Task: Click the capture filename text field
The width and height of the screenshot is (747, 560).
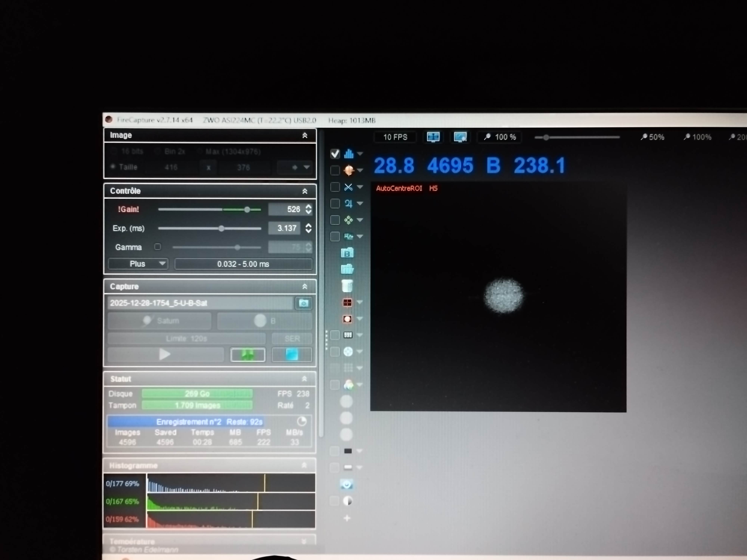Action: coord(200,303)
